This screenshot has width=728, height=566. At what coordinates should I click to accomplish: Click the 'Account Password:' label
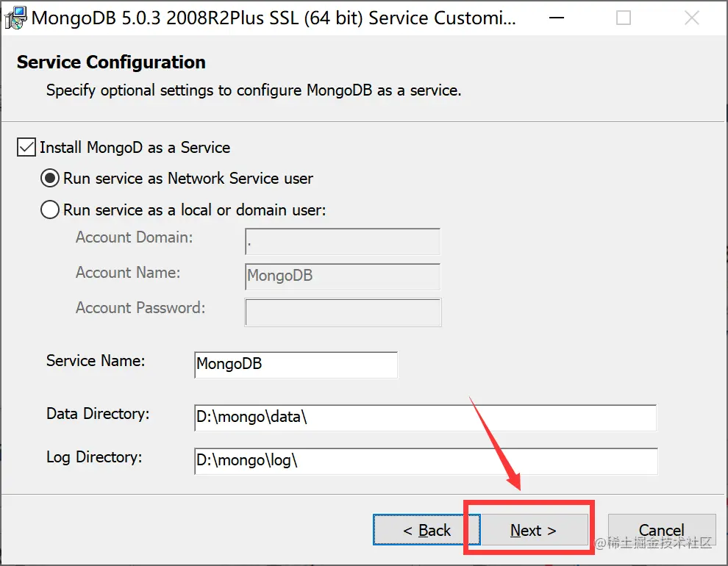click(x=140, y=307)
